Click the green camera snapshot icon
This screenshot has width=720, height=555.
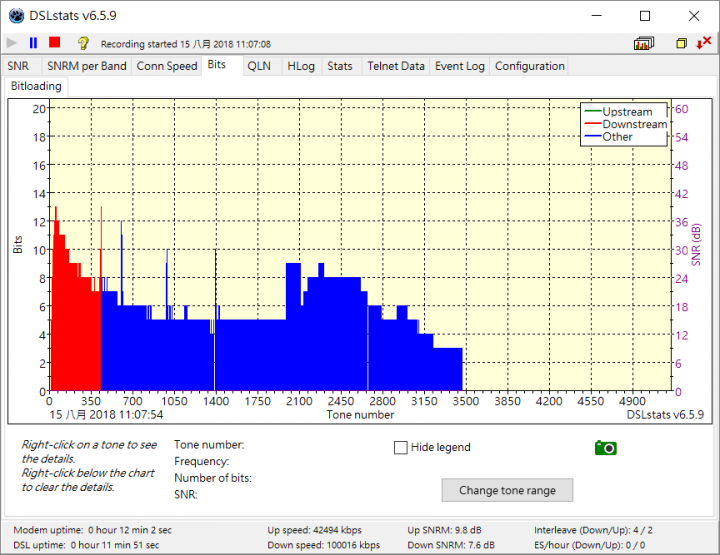(606, 447)
